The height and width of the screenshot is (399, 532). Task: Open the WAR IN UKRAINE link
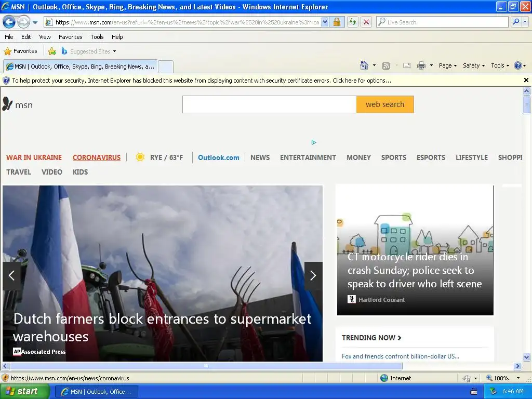34,157
